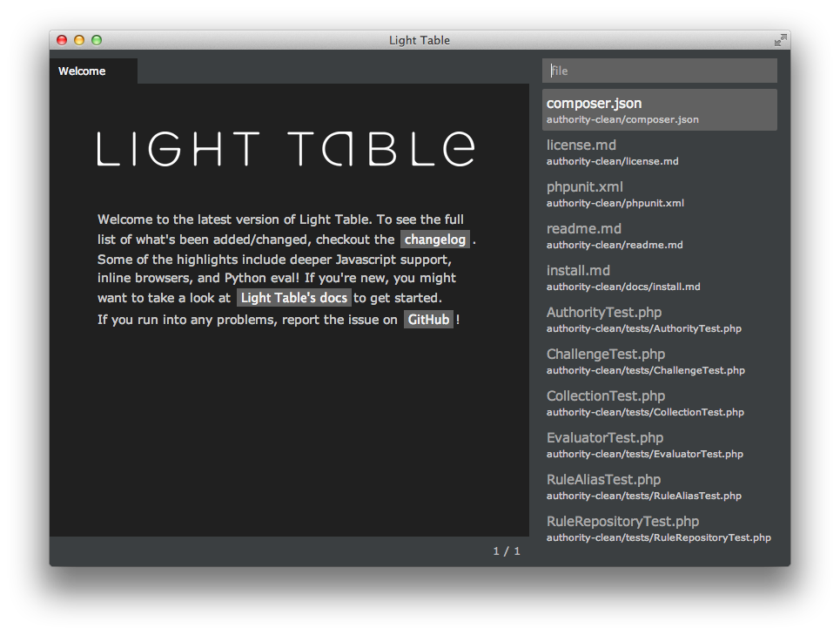Select the Welcome tab

click(x=83, y=71)
